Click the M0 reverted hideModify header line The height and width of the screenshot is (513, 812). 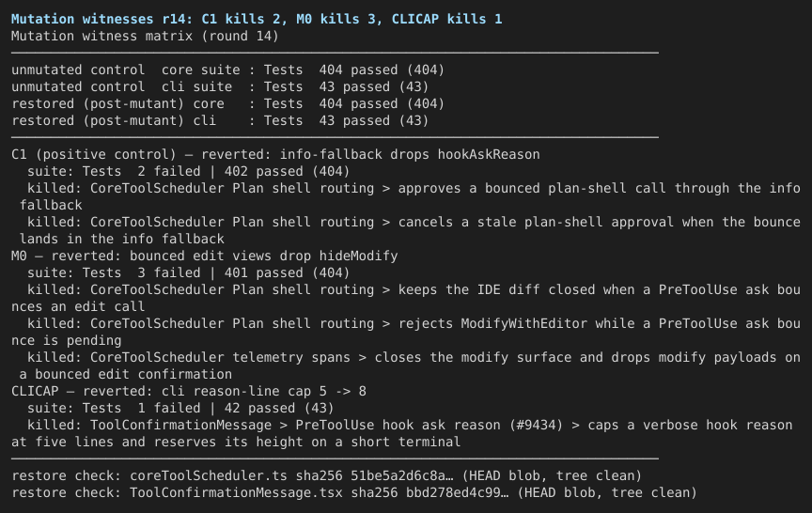coord(205,256)
